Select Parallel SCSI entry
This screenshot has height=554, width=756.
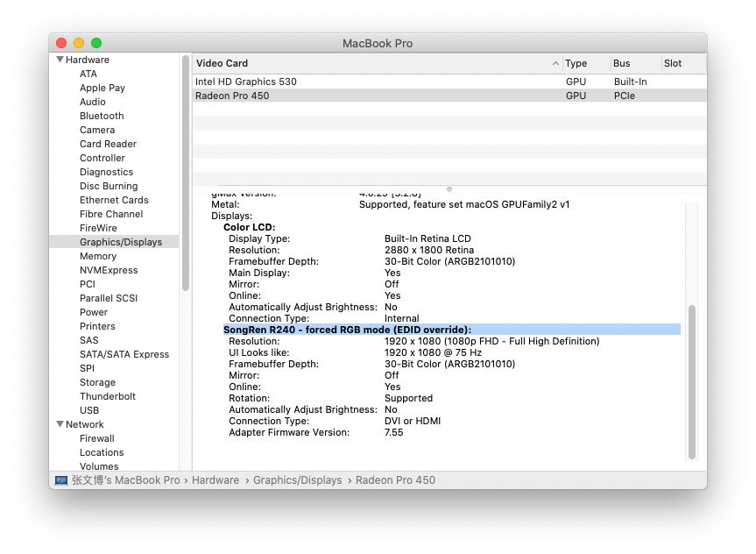pyautogui.click(x=109, y=298)
